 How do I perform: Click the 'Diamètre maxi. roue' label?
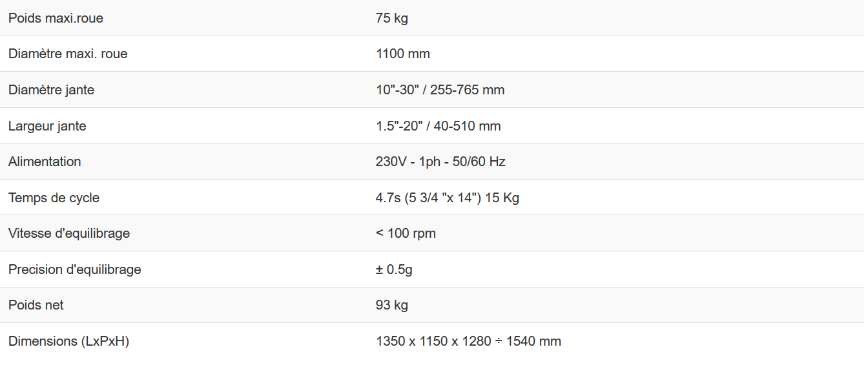68,54
